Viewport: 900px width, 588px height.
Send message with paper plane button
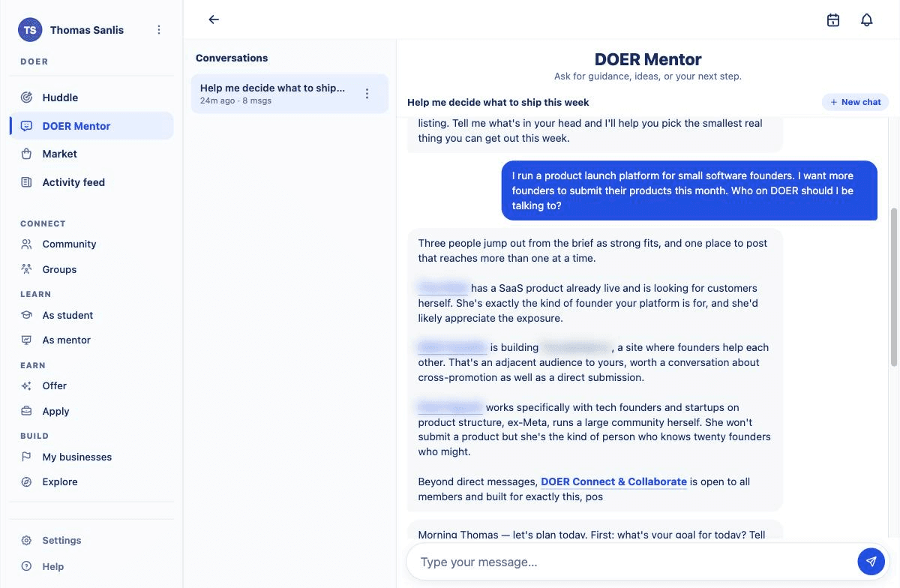tap(871, 561)
